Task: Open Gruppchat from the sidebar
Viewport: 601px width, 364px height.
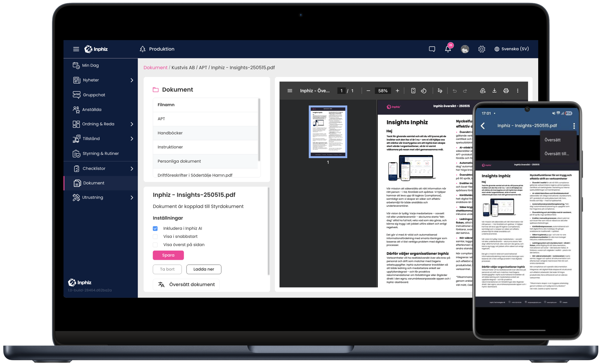Action: [94, 95]
